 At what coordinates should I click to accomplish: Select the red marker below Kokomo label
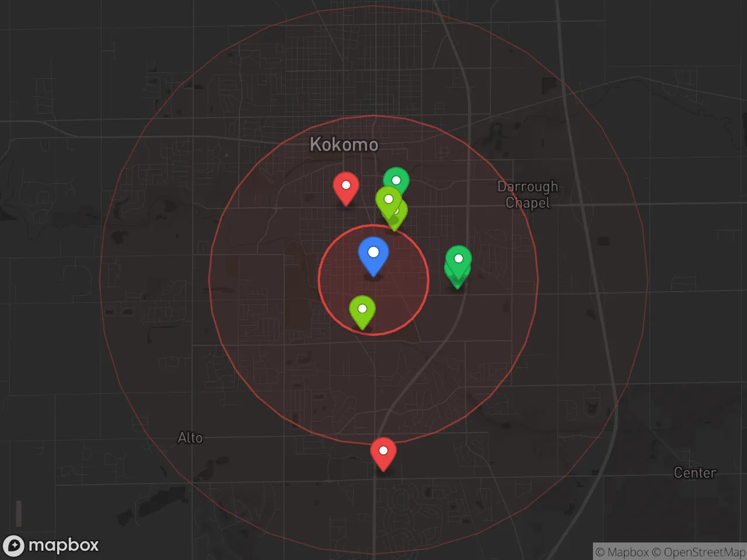[345, 188]
